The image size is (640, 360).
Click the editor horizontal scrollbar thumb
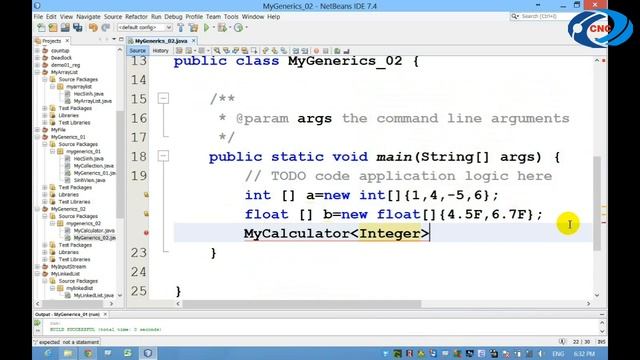pyautogui.click(x=302, y=304)
